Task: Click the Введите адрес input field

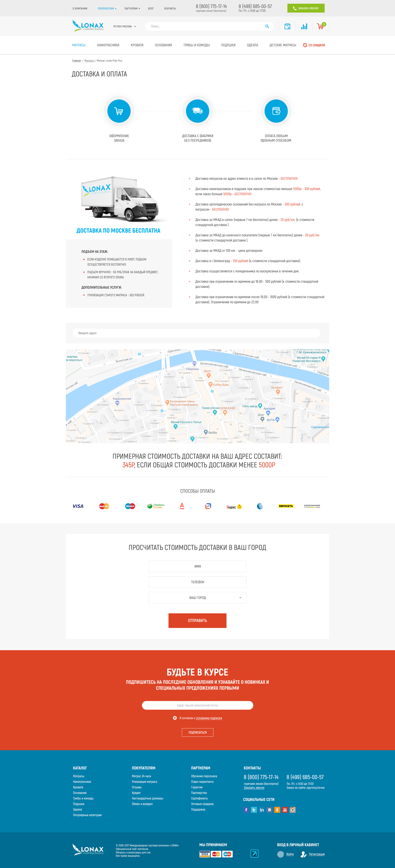Action: point(196,333)
